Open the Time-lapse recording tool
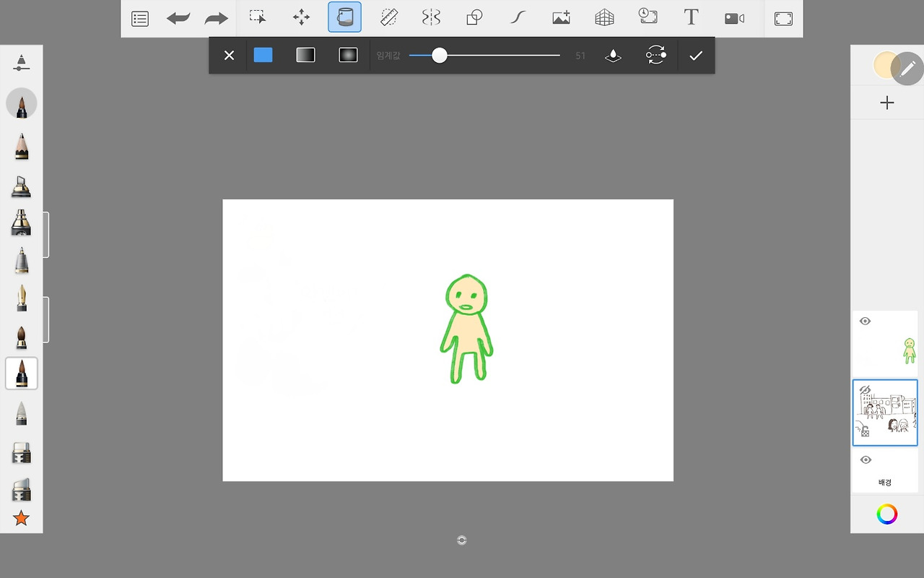Viewport: 924px width, 578px height. tap(648, 17)
